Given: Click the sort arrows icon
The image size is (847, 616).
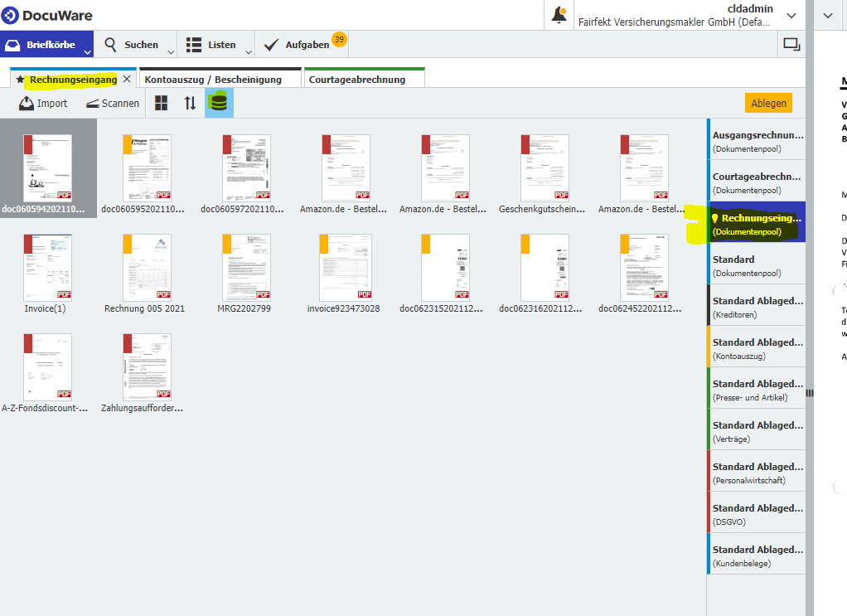Looking at the screenshot, I should [x=191, y=103].
